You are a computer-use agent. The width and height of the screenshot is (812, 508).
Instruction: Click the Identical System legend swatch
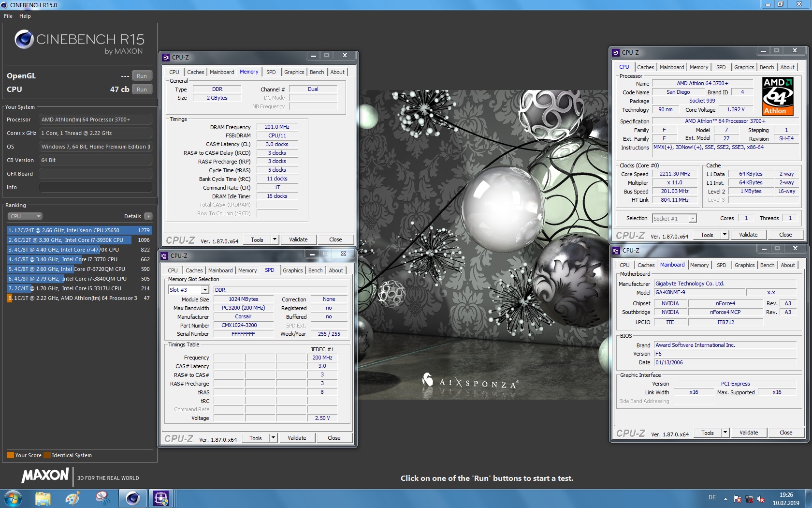pyautogui.click(x=47, y=455)
